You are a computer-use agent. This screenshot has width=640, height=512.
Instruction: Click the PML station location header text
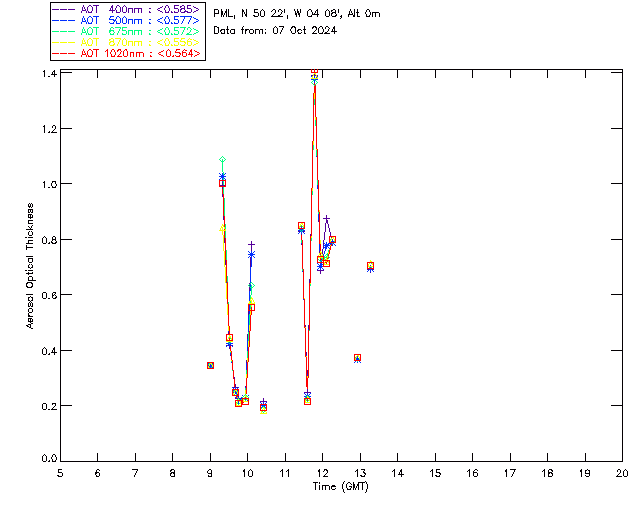[x=297, y=14]
